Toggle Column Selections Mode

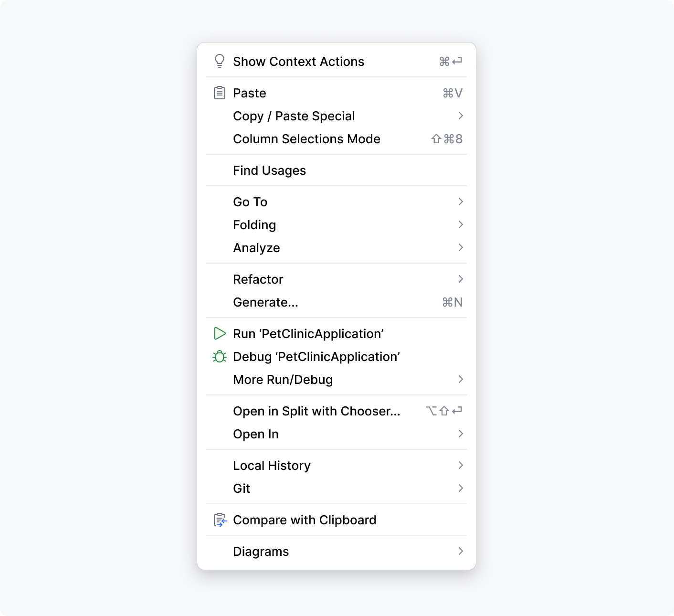[306, 139]
